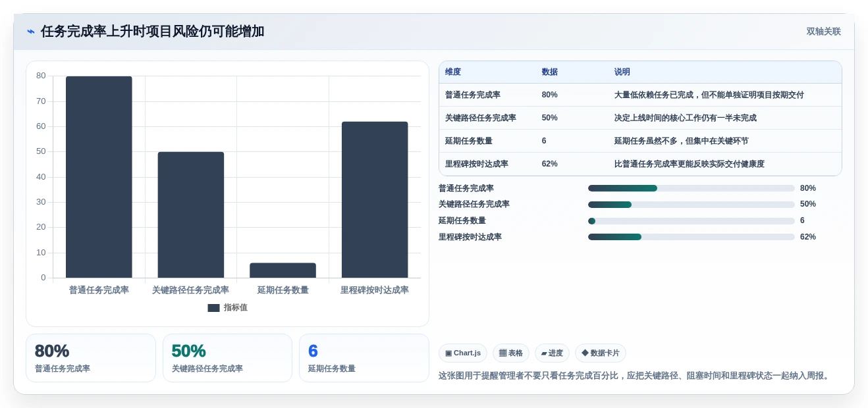Click the 指标值 legend label

236,308
